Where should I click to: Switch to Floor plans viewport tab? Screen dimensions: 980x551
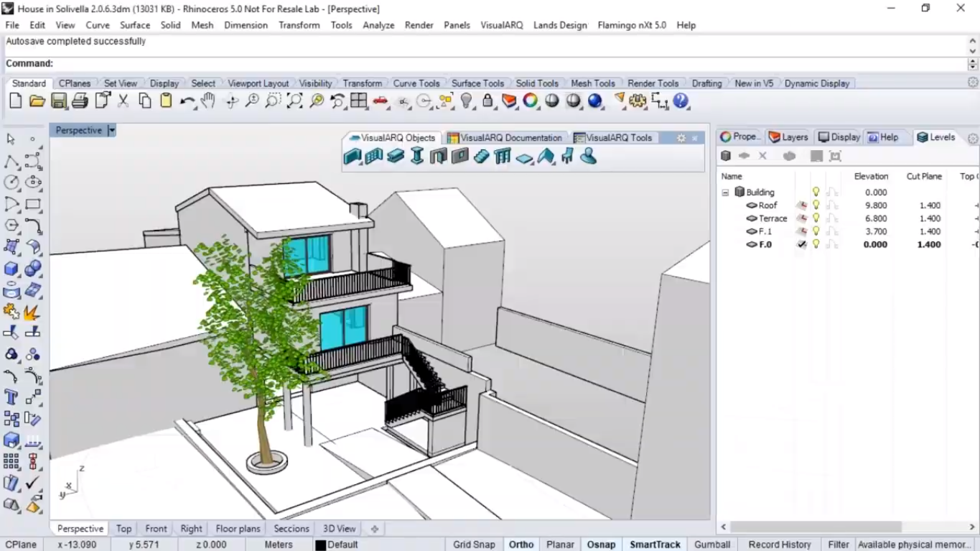[238, 529]
